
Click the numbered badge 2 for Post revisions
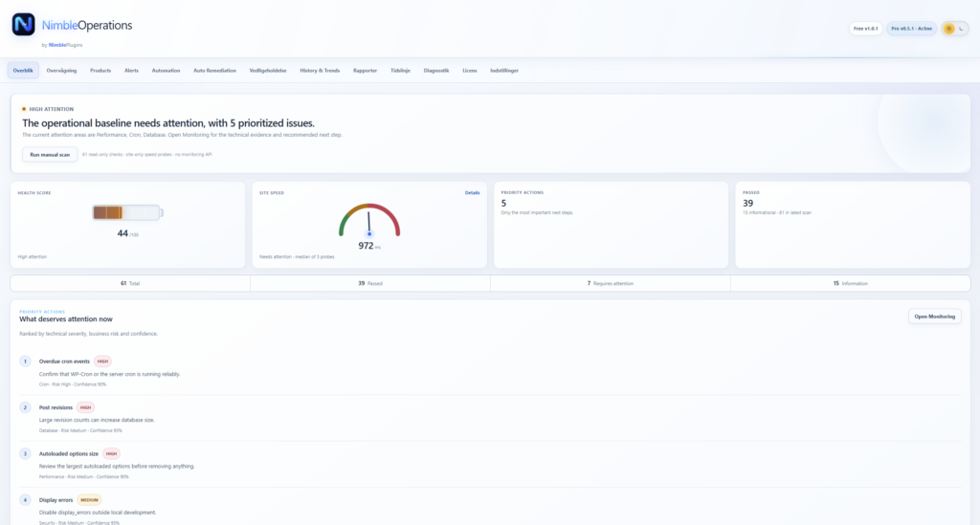tap(25, 407)
